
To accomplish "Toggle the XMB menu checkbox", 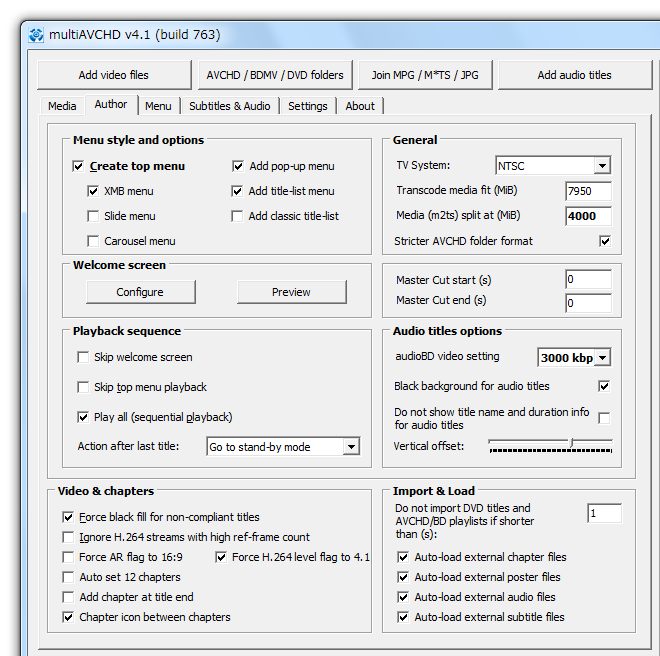I will [x=93, y=191].
